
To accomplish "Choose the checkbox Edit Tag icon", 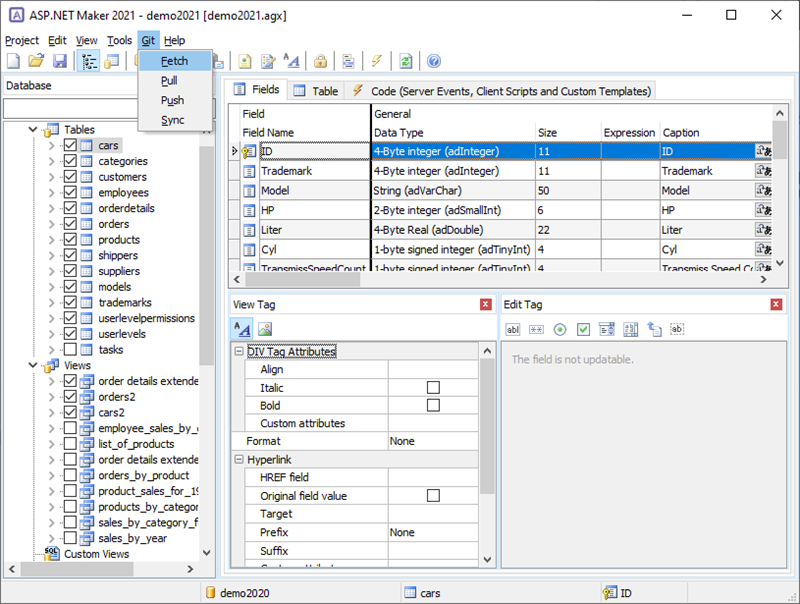I will [x=583, y=330].
